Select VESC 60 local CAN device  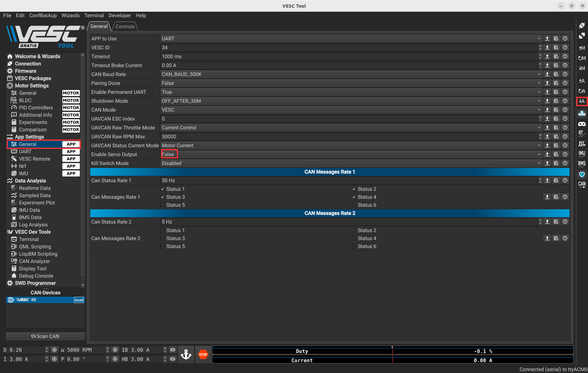45,300
